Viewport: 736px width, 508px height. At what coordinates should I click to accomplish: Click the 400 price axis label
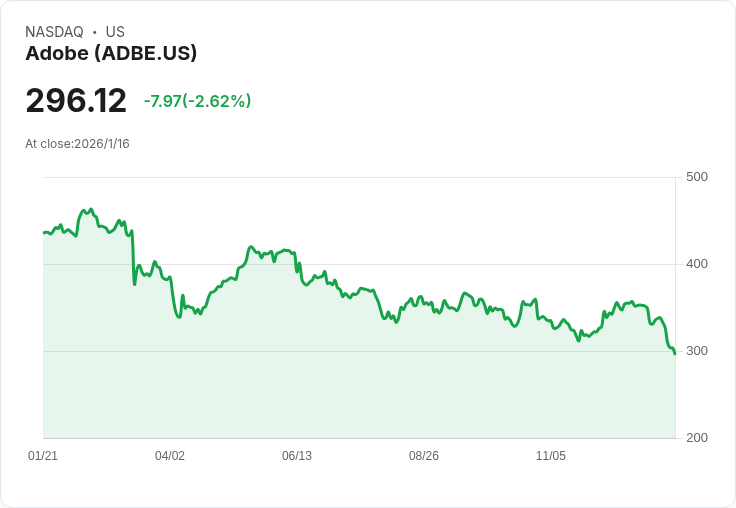(697, 264)
